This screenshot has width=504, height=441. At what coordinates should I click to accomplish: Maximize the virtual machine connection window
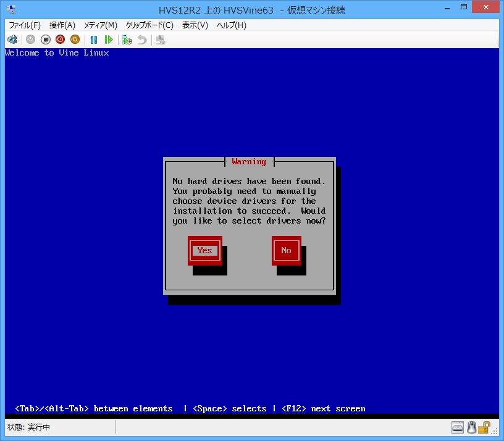[x=464, y=7]
